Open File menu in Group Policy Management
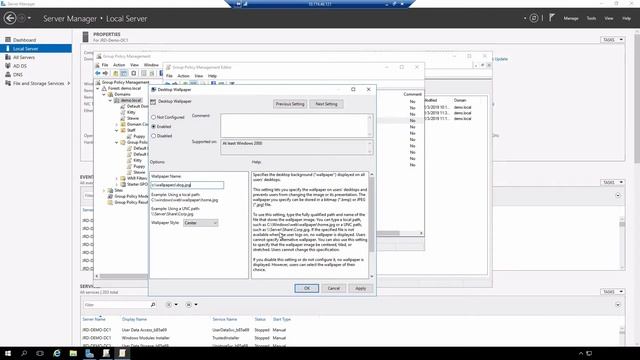This screenshot has height=360, width=640. 105,65
